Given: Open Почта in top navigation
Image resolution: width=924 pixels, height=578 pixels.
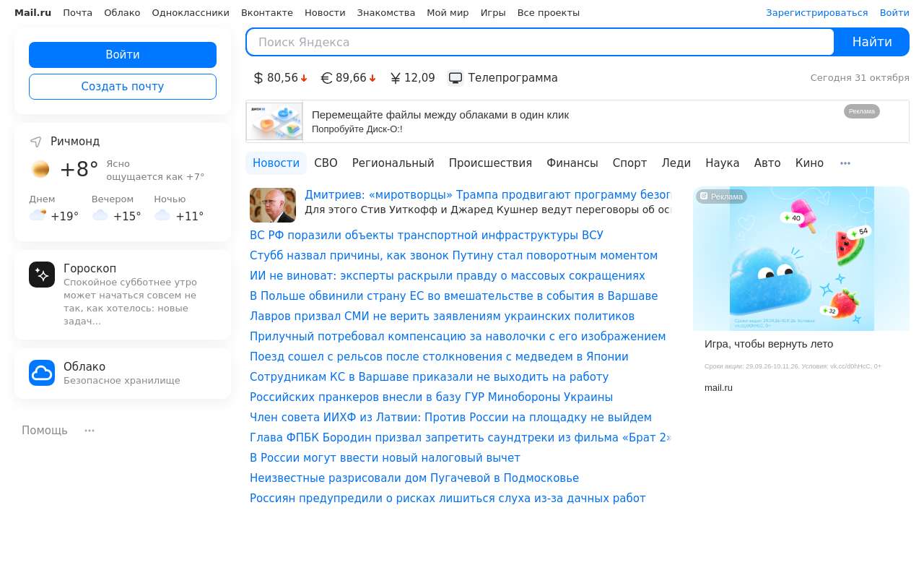Looking at the screenshot, I should (77, 13).
